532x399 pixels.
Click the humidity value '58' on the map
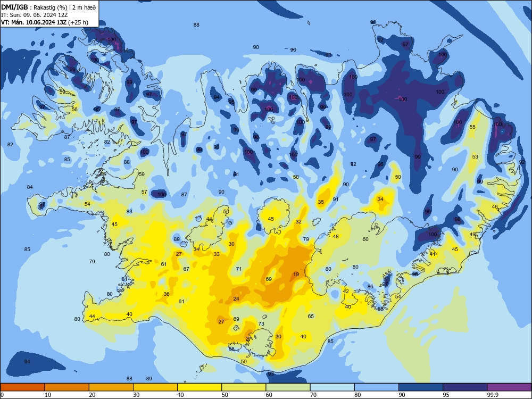click(296, 177)
